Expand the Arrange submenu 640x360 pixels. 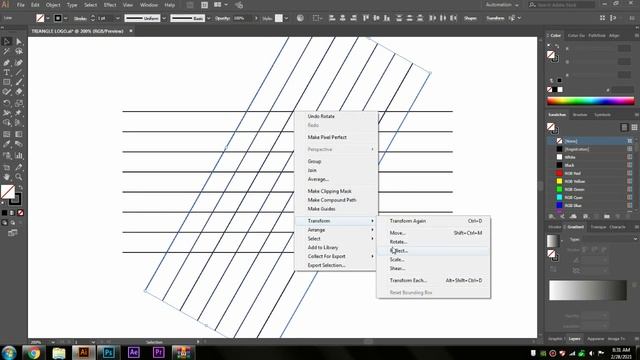(x=336, y=230)
